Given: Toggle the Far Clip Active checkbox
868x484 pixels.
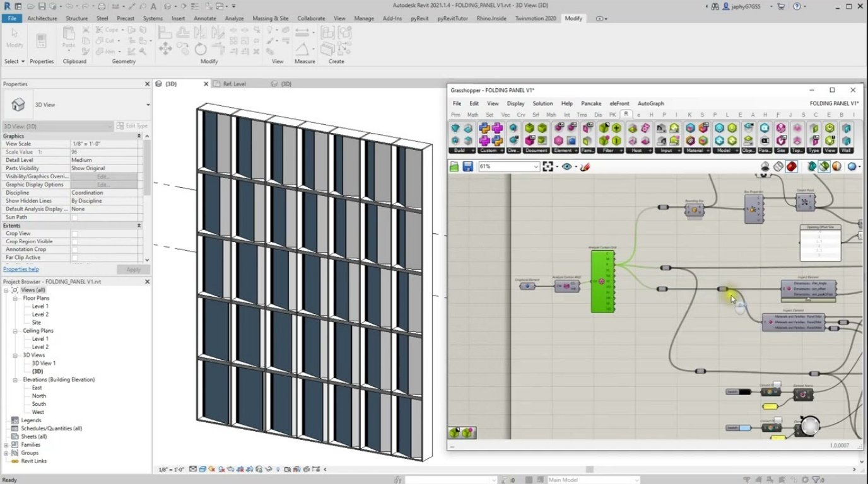Looking at the screenshot, I should (x=74, y=258).
